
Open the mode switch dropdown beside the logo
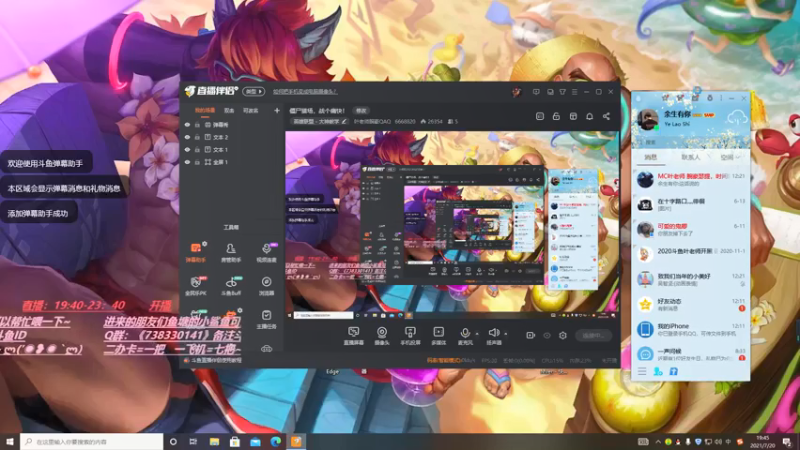(x=254, y=92)
